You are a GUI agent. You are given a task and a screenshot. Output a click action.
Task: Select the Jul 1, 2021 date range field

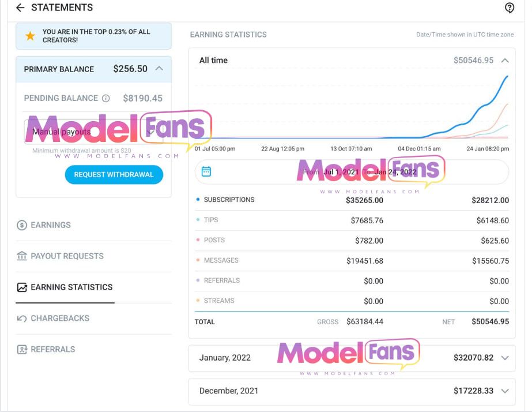coord(352,172)
